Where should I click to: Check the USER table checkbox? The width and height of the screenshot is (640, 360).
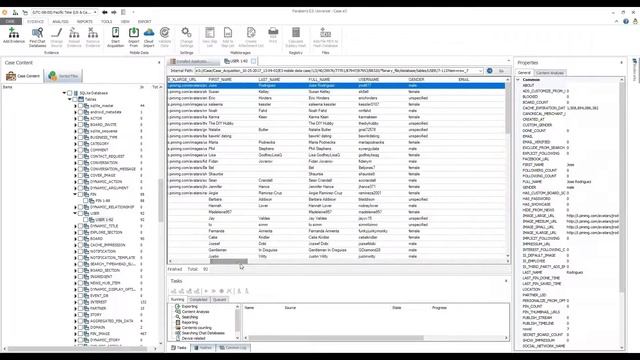80,213
